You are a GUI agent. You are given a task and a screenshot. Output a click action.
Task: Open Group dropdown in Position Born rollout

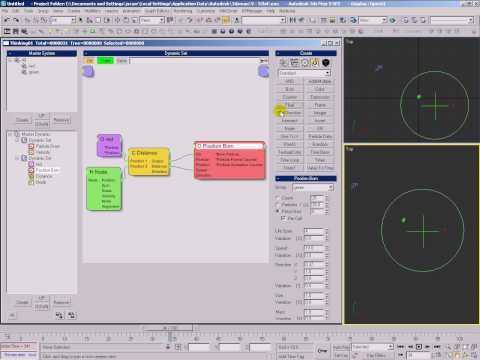tap(313, 188)
